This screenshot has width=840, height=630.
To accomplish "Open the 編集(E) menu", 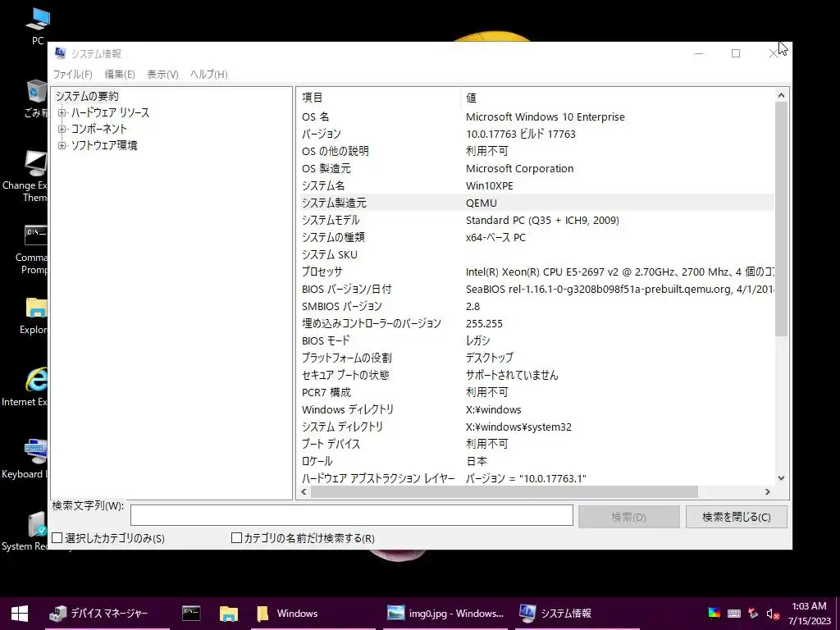I will tap(120, 75).
